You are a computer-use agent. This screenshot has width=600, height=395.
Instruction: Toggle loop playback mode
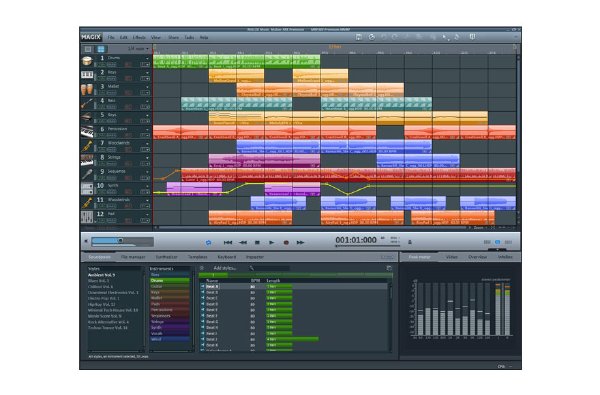[x=209, y=242]
